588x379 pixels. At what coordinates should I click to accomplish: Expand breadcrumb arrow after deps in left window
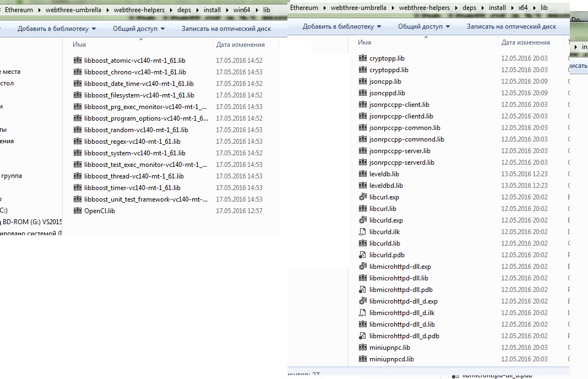click(197, 10)
